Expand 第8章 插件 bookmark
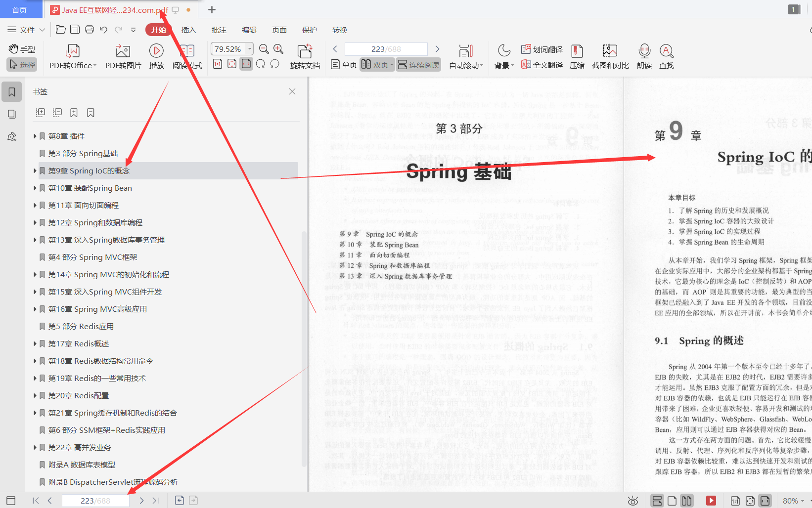Image resolution: width=812 pixels, height=508 pixels. click(x=35, y=136)
